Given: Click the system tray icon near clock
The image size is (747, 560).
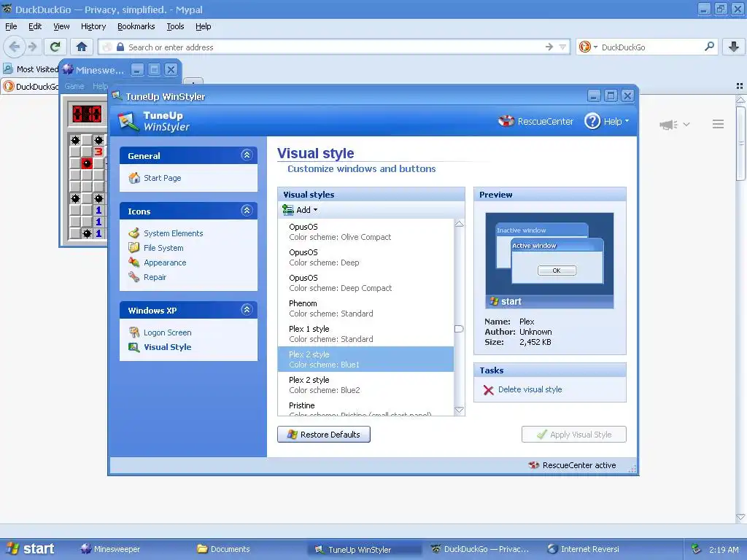Looking at the screenshot, I should point(696,548).
